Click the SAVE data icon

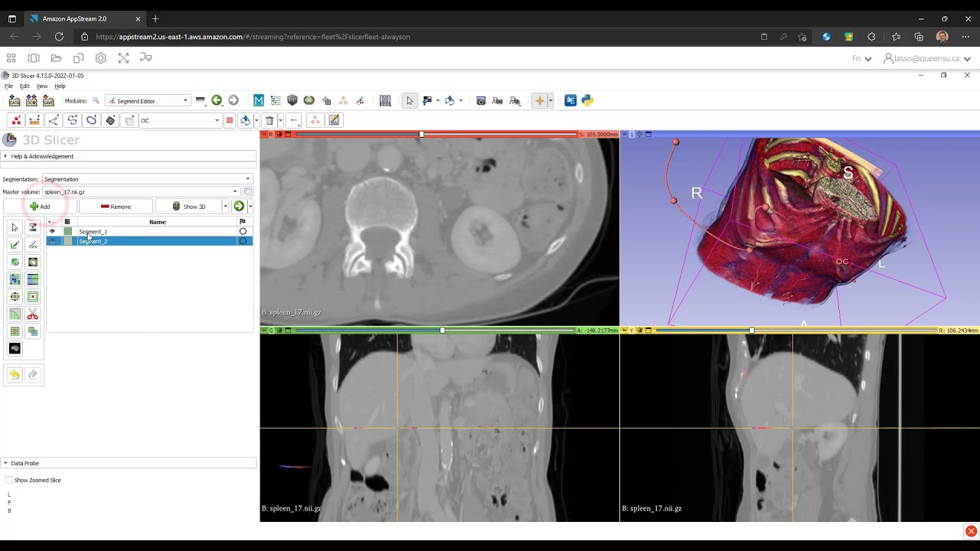48,100
